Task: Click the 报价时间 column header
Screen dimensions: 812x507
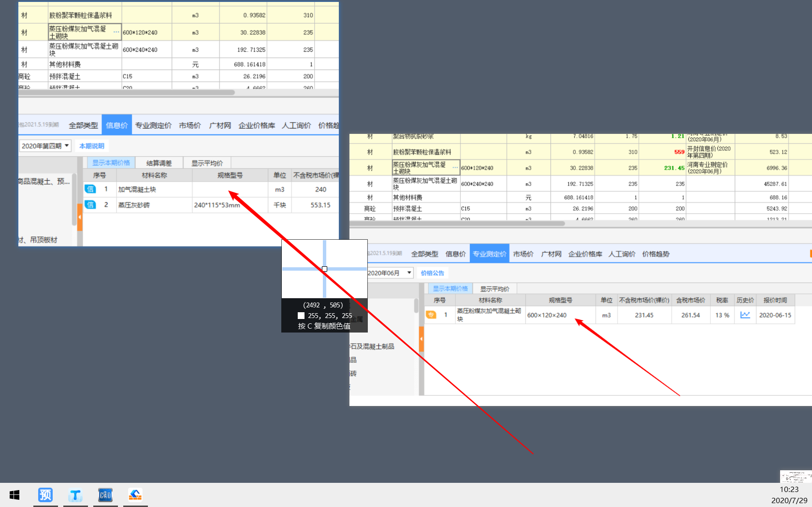Action: coord(775,300)
